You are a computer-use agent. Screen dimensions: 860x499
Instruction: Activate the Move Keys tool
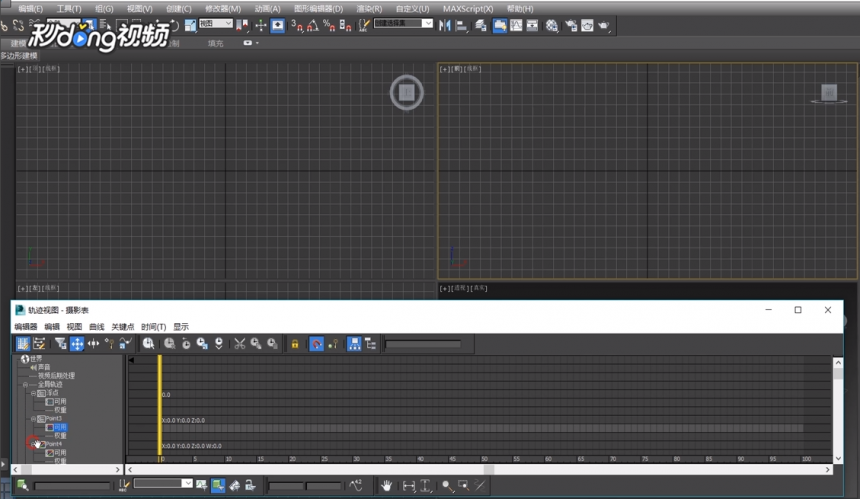click(x=77, y=344)
